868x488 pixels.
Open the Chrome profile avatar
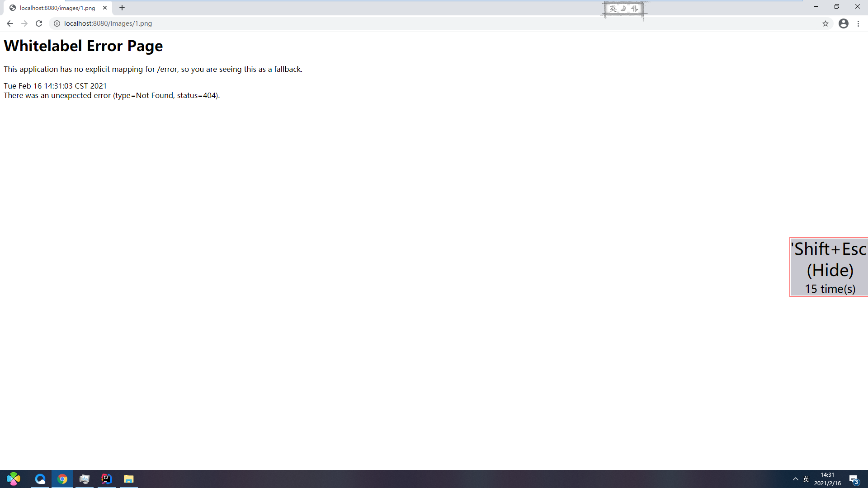coord(844,23)
